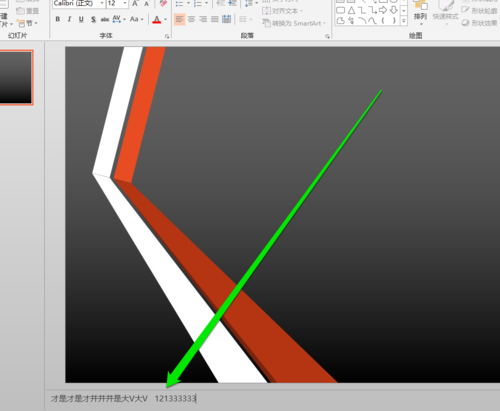Screen dimensions: 500x411
Task: Align text right
Action: click(x=203, y=19)
